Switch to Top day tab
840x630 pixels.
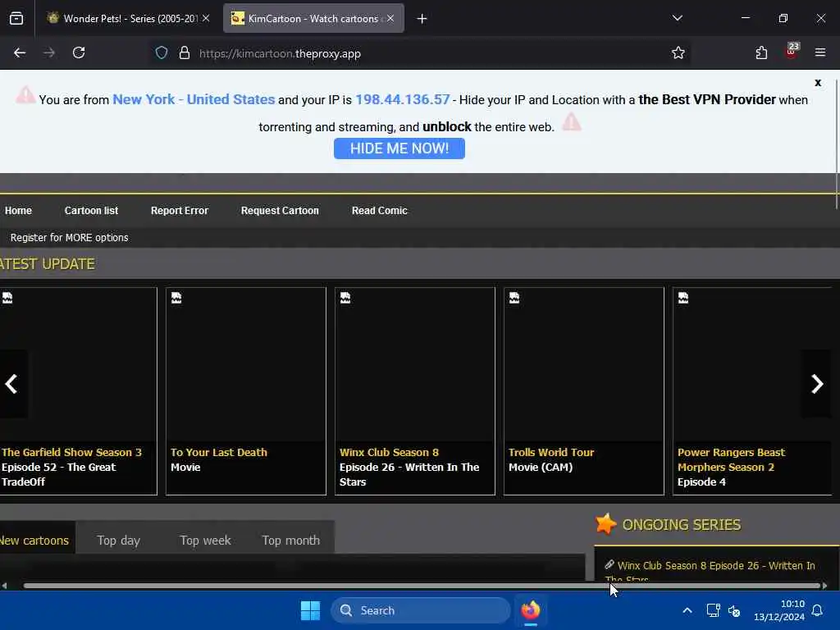tap(118, 540)
